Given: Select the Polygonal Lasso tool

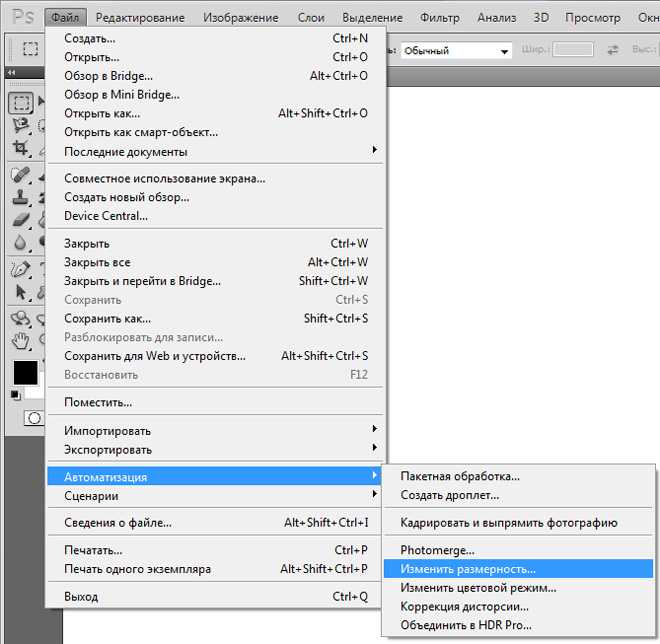Looking at the screenshot, I should point(21,125).
